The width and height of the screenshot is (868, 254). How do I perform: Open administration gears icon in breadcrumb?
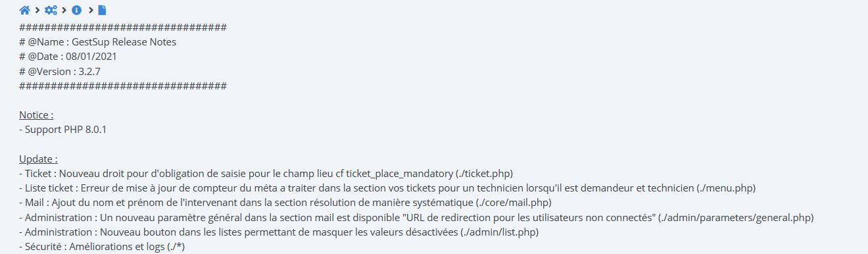[51, 10]
